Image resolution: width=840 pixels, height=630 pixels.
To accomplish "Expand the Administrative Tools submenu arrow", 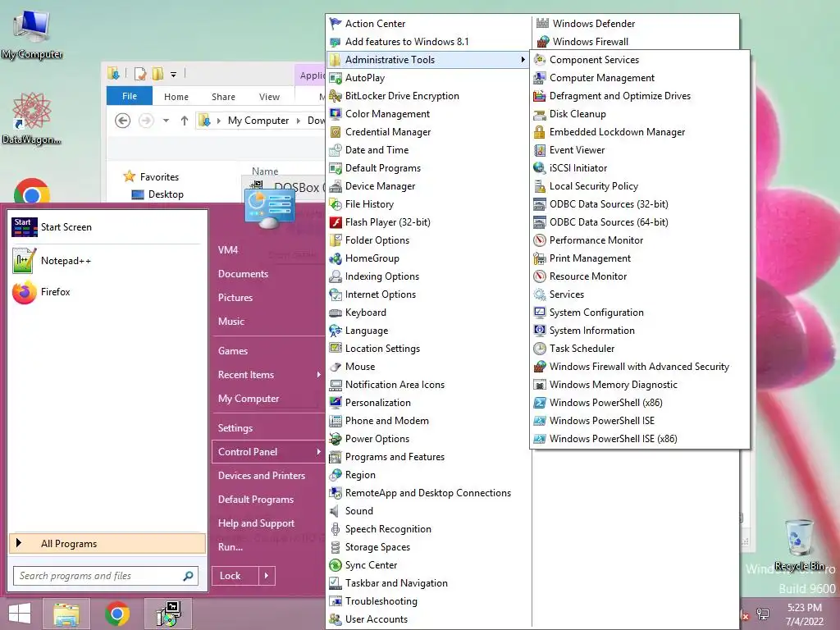I will pos(523,59).
